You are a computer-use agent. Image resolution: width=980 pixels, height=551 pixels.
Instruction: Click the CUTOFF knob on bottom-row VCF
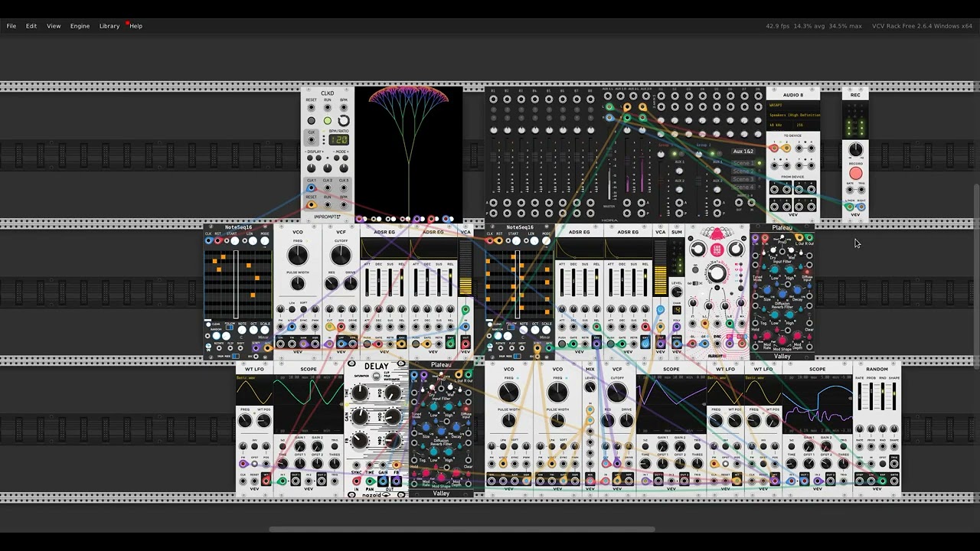pyautogui.click(x=617, y=393)
